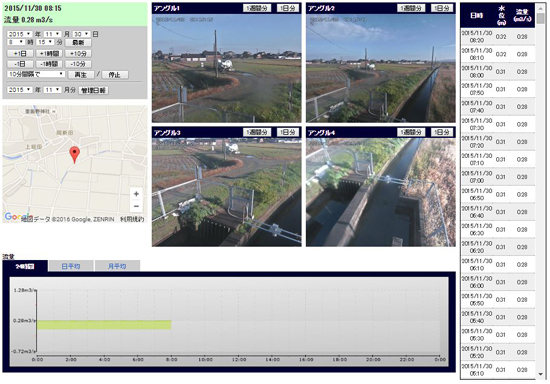550x384 pixels.
Task: Click the Google logo on the map
Action: pyautogui.click(x=18, y=217)
